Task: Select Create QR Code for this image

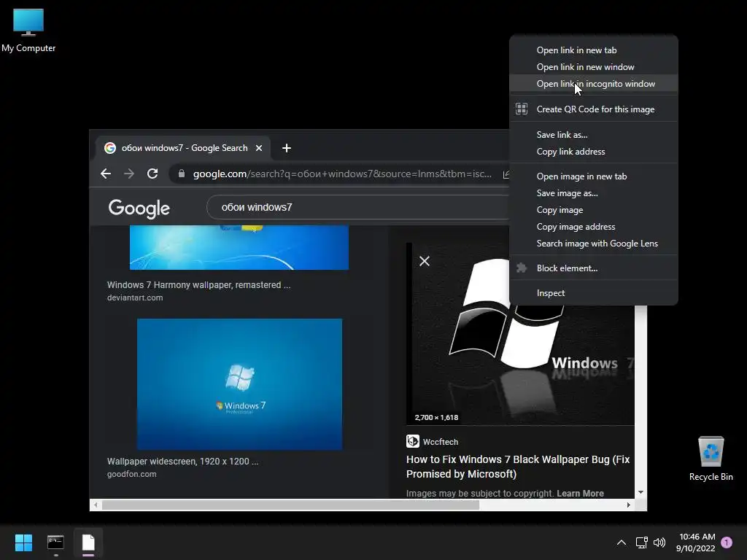Action: click(x=594, y=109)
